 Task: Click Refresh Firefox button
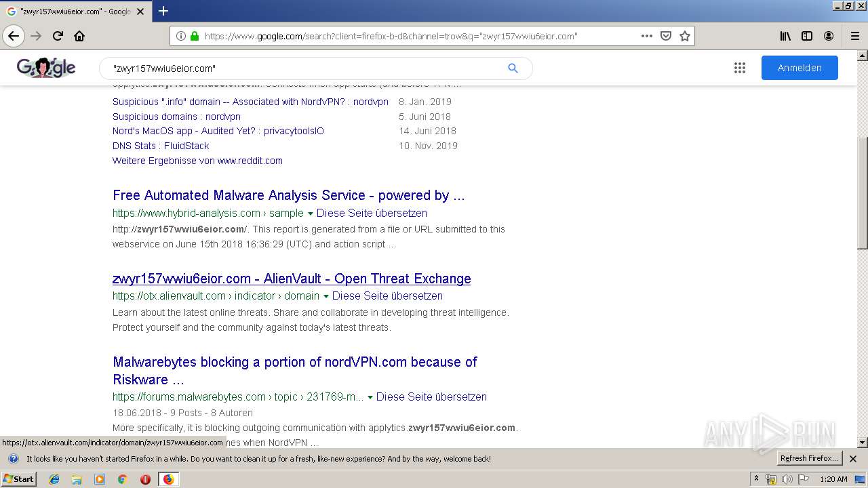pos(809,459)
